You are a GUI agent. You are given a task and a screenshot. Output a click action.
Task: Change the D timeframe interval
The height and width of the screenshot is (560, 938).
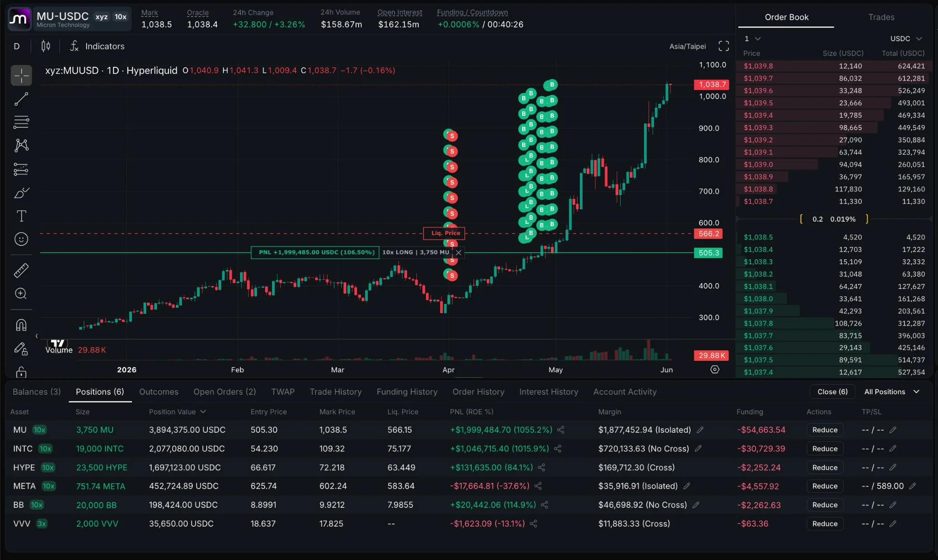pos(17,46)
